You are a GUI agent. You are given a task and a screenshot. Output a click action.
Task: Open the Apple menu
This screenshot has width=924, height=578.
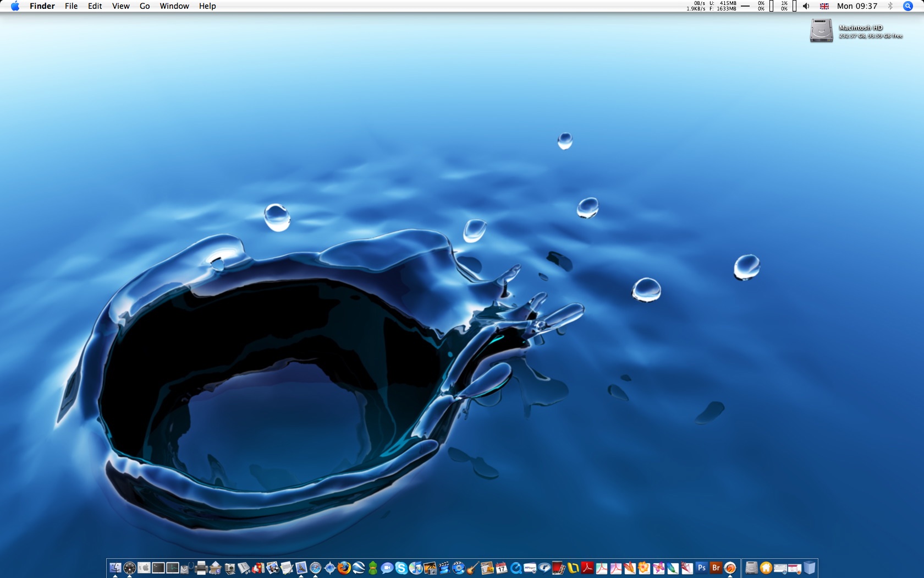[15, 6]
